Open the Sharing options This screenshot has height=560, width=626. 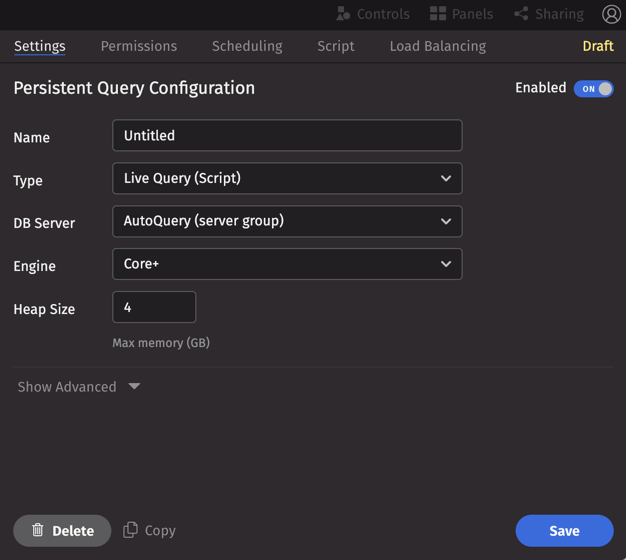(548, 14)
